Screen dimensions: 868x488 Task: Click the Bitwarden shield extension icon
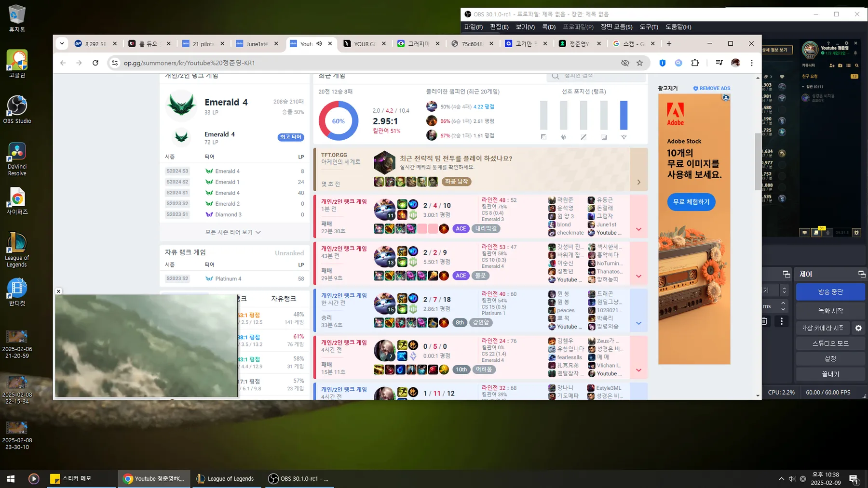click(662, 63)
